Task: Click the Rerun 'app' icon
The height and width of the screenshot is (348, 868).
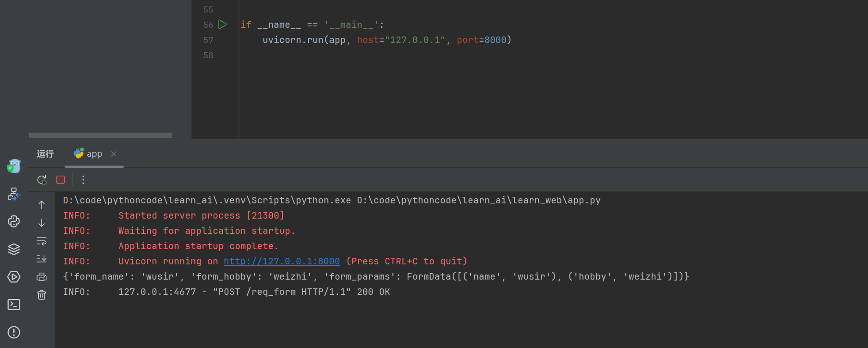Action: coord(42,180)
